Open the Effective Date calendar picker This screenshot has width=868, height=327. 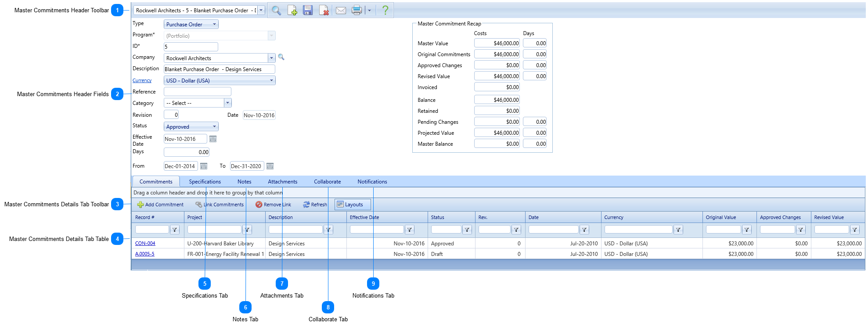213,139
